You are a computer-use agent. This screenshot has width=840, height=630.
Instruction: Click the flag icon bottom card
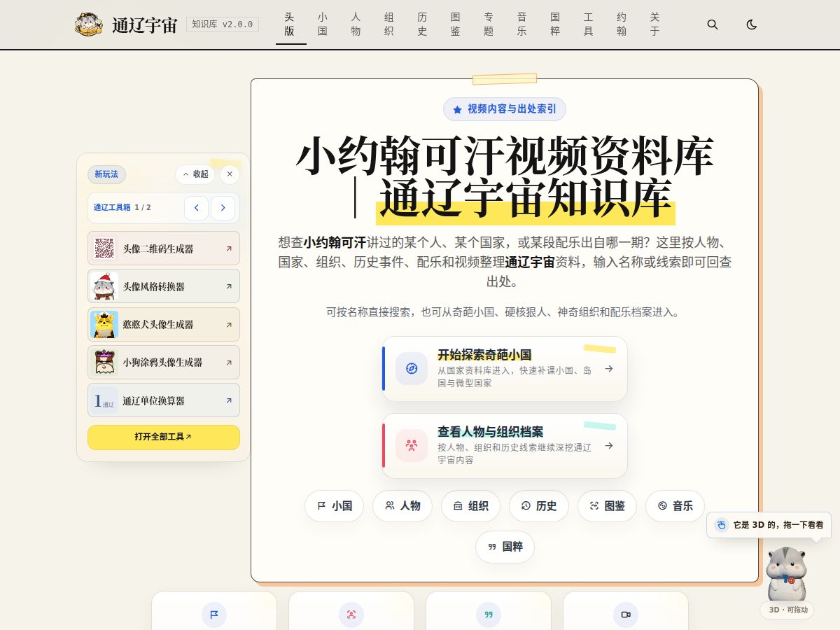[x=214, y=615]
